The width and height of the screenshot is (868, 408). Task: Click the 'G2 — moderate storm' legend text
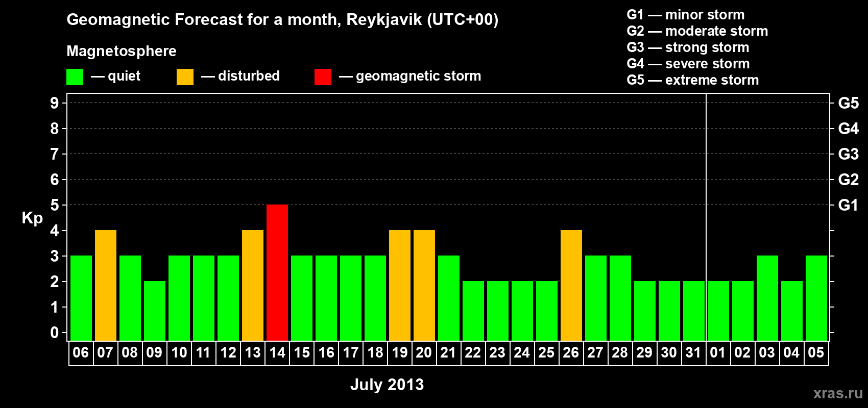click(x=697, y=31)
